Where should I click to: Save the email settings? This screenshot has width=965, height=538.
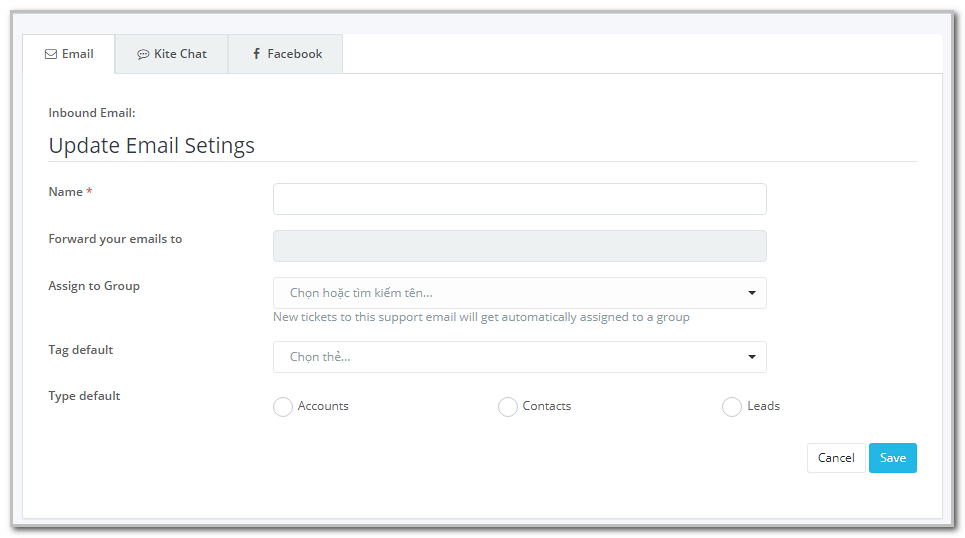click(x=892, y=458)
